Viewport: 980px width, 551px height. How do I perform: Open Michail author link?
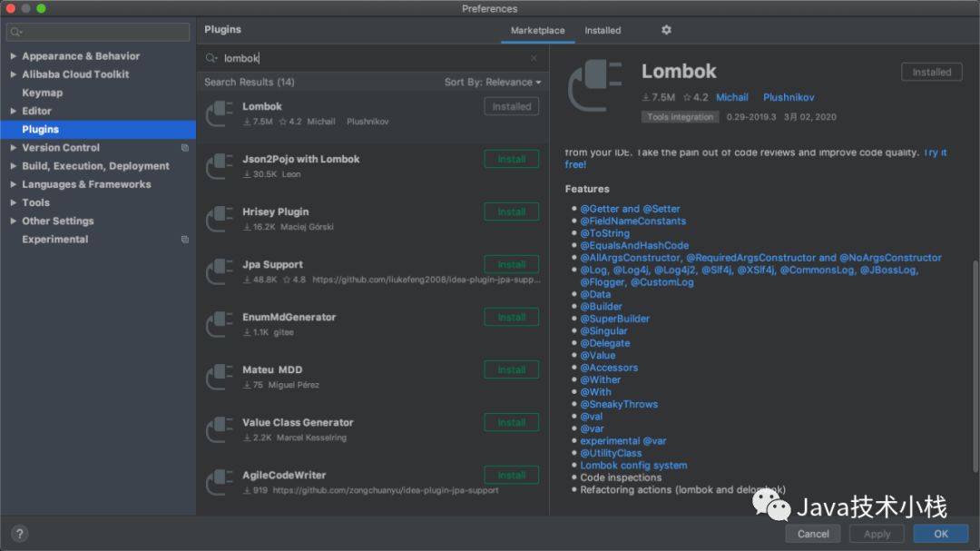coord(732,97)
